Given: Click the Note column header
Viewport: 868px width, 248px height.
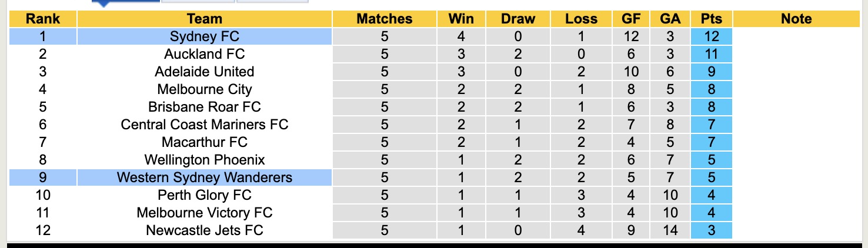Looking at the screenshot, I should 796,19.
